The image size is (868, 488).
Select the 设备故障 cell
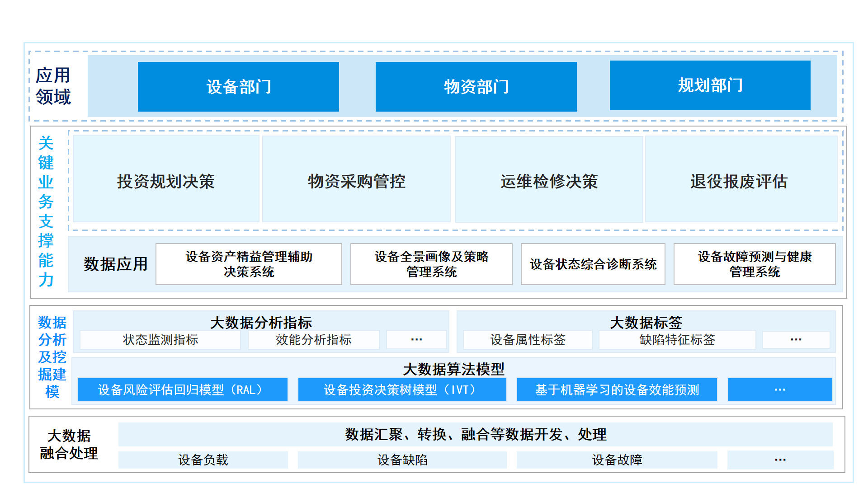617,460
